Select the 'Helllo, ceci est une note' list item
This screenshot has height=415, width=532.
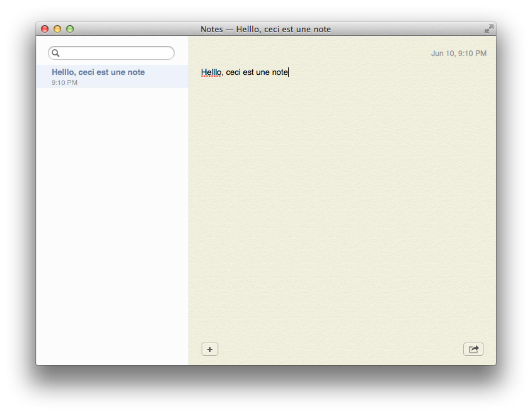coord(112,77)
